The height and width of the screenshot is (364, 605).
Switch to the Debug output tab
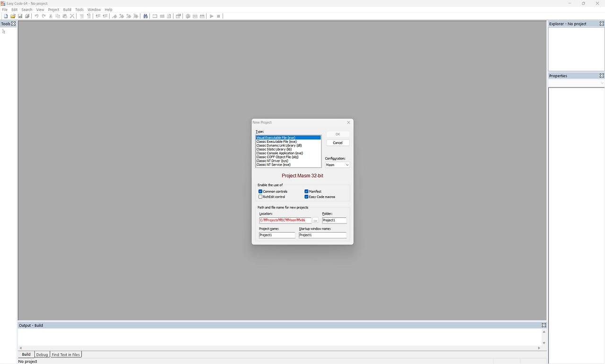pyautogui.click(x=42, y=355)
